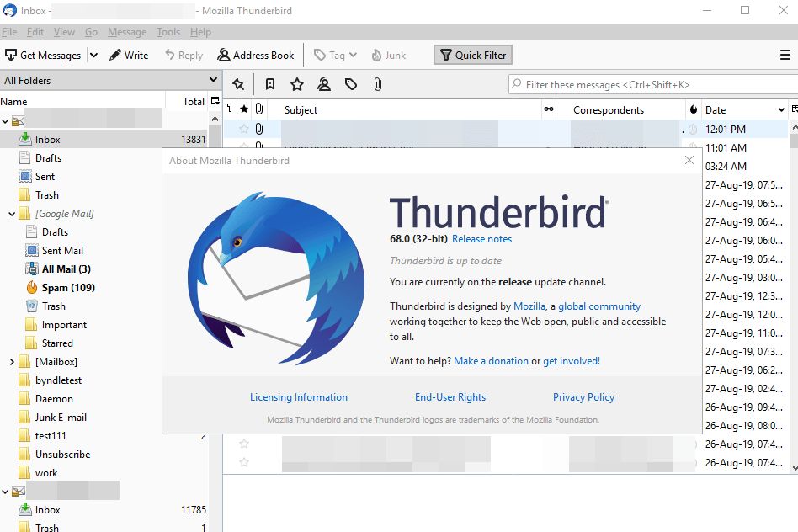
Task: Open the Release notes link
Action: [481, 239]
